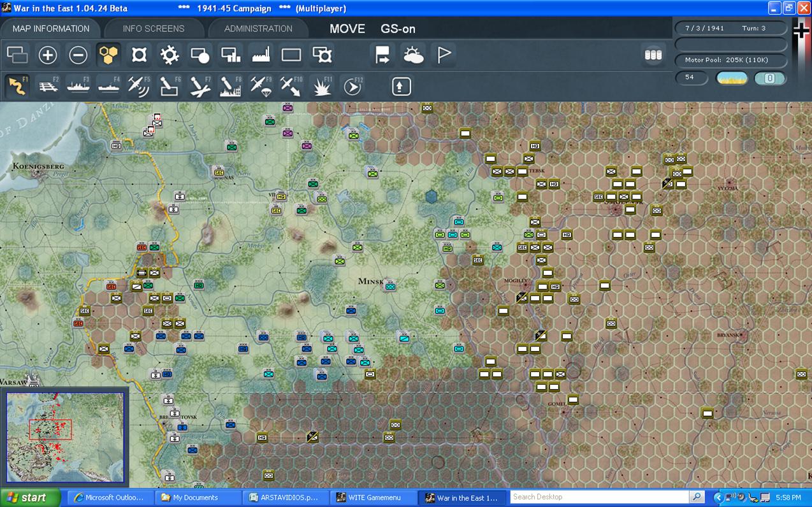Click the lone blue hexagon marker on map
Viewport: 812px width, 507px height.
pos(432,197)
